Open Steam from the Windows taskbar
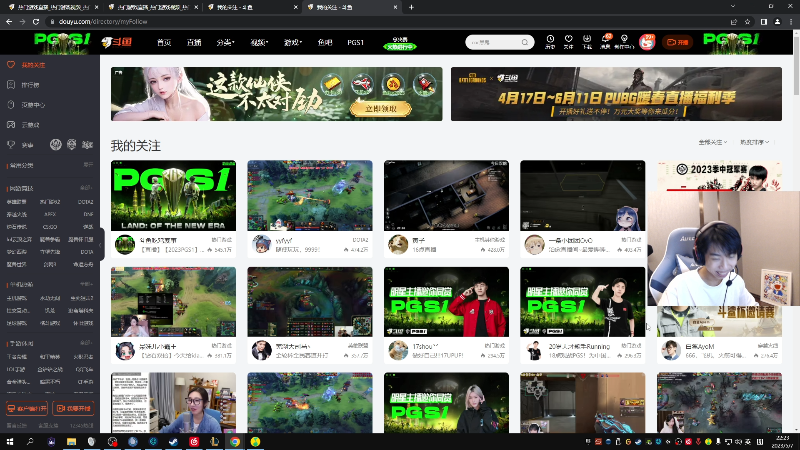The image size is (800, 450). click(173, 441)
